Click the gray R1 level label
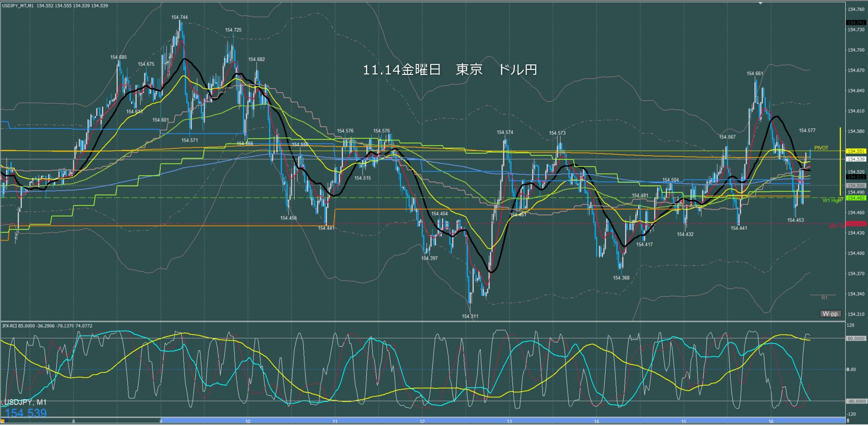Image resolution: width=868 pixels, height=426 pixels. click(824, 298)
